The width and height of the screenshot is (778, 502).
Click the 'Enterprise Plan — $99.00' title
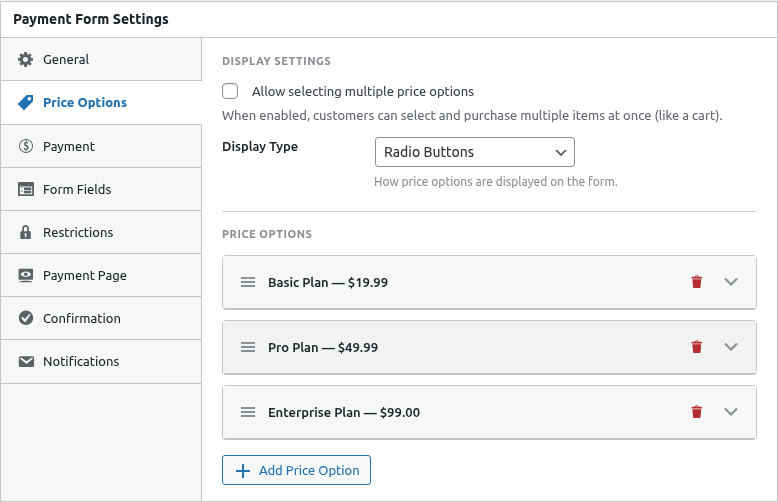click(344, 412)
